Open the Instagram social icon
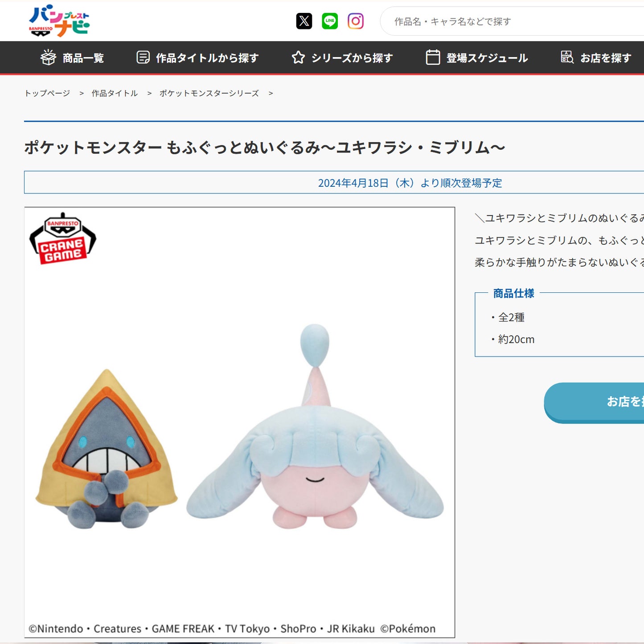 pyautogui.click(x=356, y=21)
